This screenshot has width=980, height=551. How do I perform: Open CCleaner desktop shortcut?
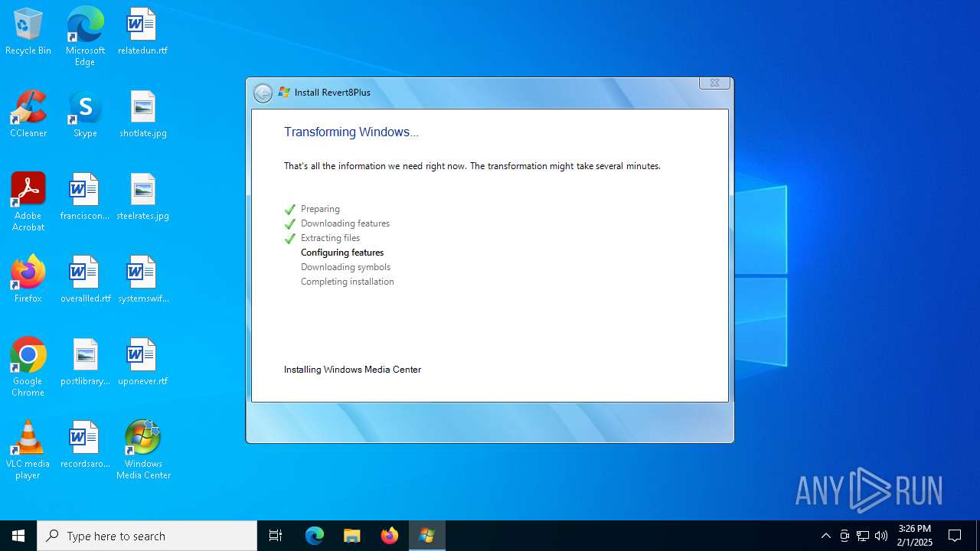pos(28,115)
